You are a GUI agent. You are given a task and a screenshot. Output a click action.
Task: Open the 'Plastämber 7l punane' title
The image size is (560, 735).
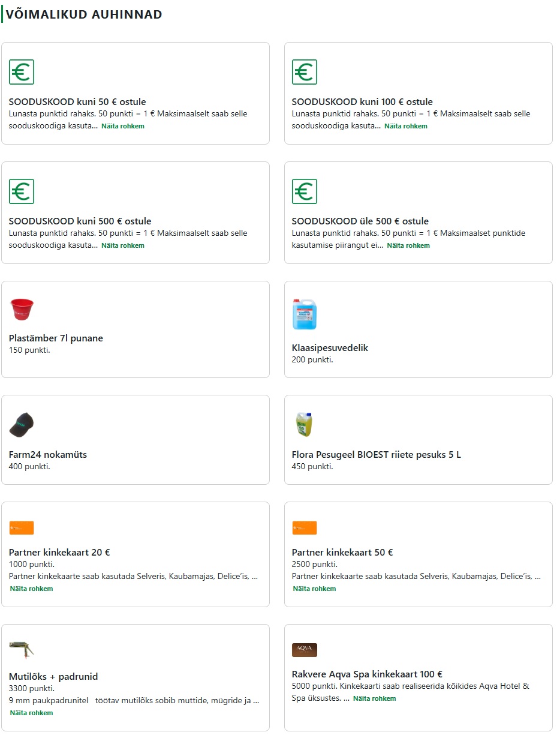[56, 338]
